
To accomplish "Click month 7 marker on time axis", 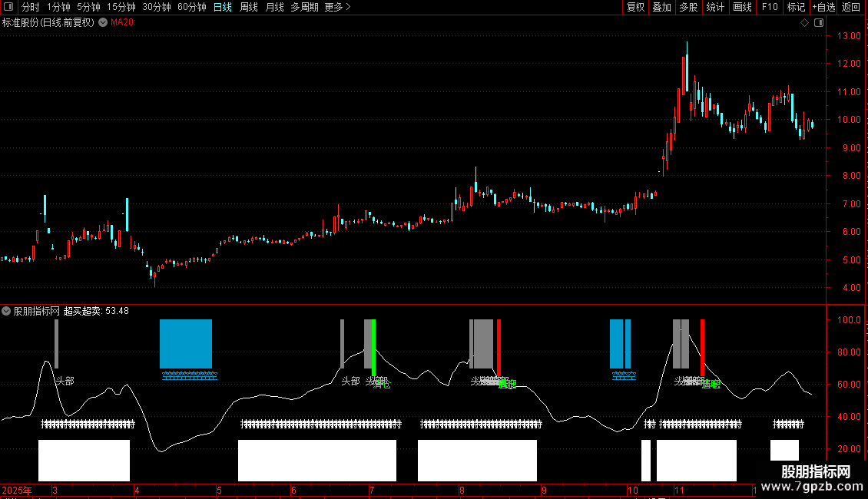I will coord(372,490).
